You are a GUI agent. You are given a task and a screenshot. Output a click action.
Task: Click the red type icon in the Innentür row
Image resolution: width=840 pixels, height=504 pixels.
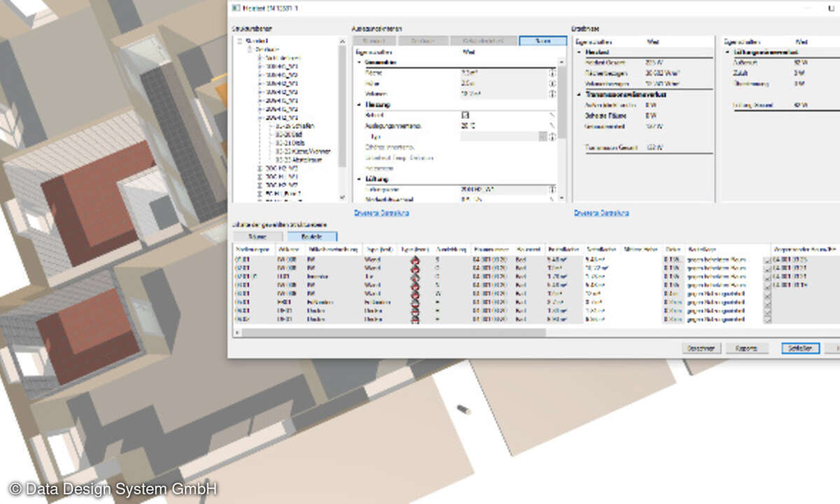pyautogui.click(x=414, y=276)
